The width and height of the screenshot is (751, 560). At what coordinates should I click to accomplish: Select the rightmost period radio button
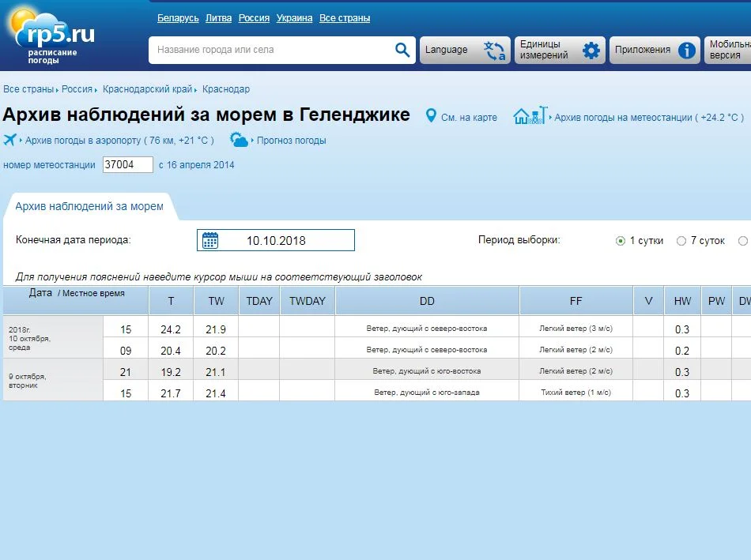point(743,241)
